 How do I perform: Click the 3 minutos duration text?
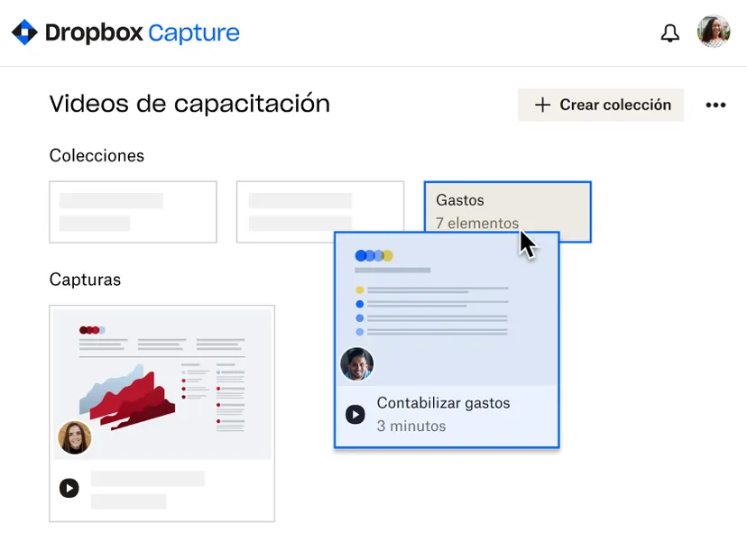(411, 426)
